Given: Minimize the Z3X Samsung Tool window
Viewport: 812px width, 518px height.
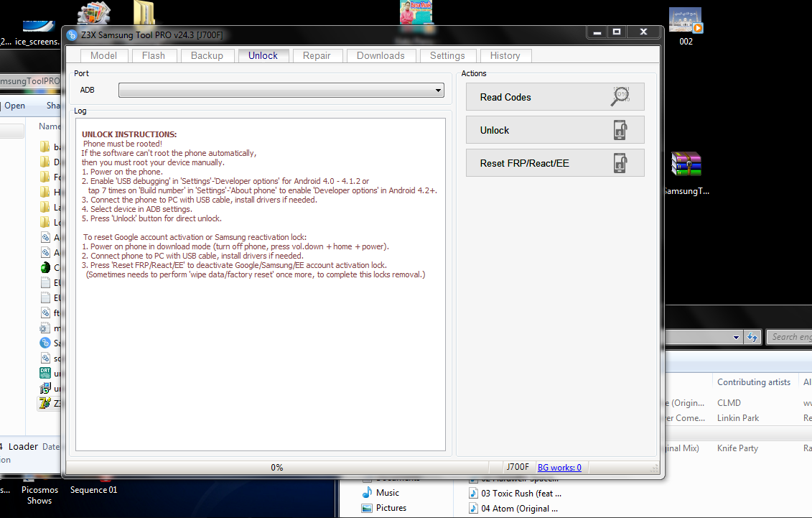Looking at the screenshot, I should (x=597, y=32).
